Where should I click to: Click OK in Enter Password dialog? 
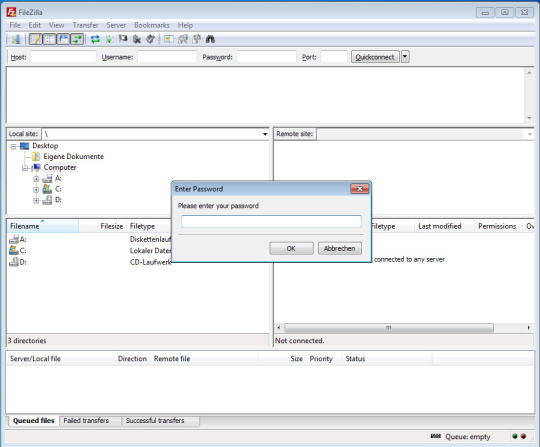coord(291,248)
